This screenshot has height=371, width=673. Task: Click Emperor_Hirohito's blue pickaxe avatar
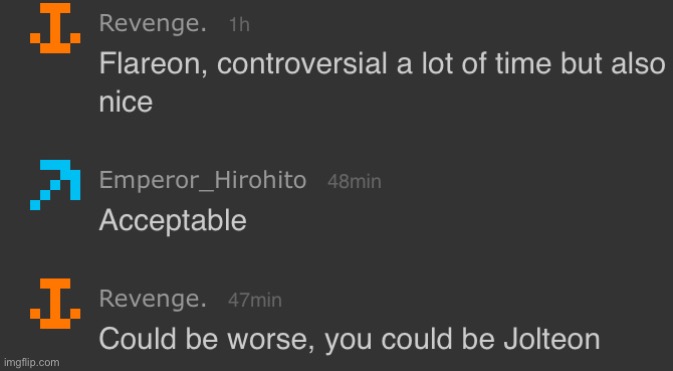pos(55,185)
